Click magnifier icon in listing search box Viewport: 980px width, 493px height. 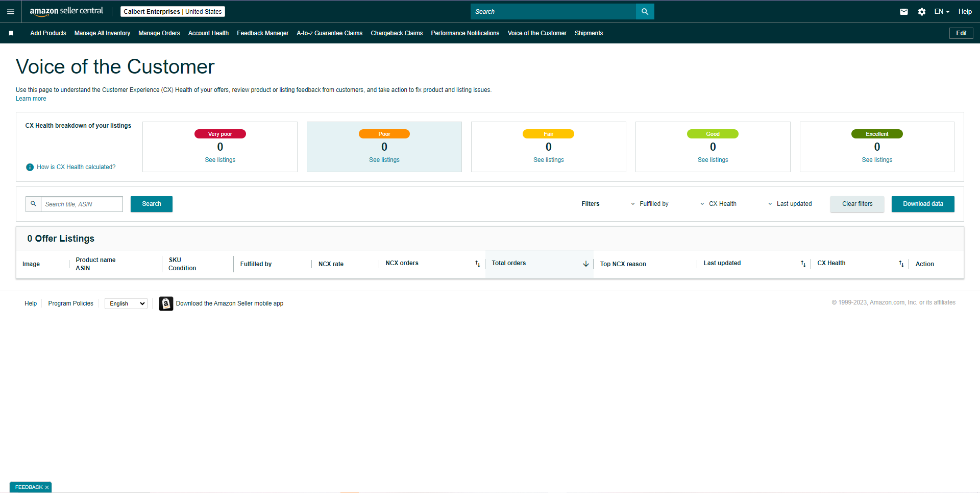click(x=33, y=204)
